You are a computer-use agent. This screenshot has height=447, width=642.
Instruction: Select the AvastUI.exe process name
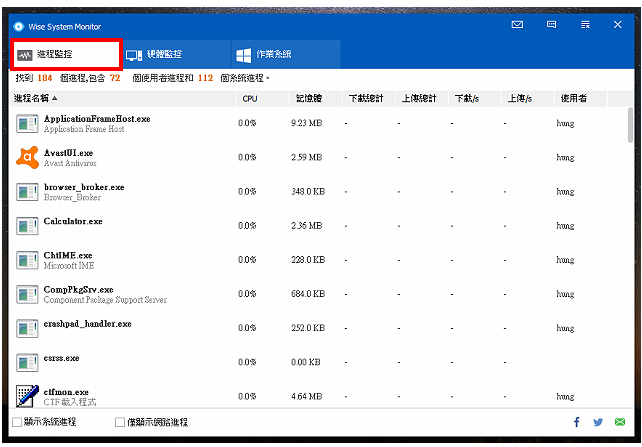(68, 153)
